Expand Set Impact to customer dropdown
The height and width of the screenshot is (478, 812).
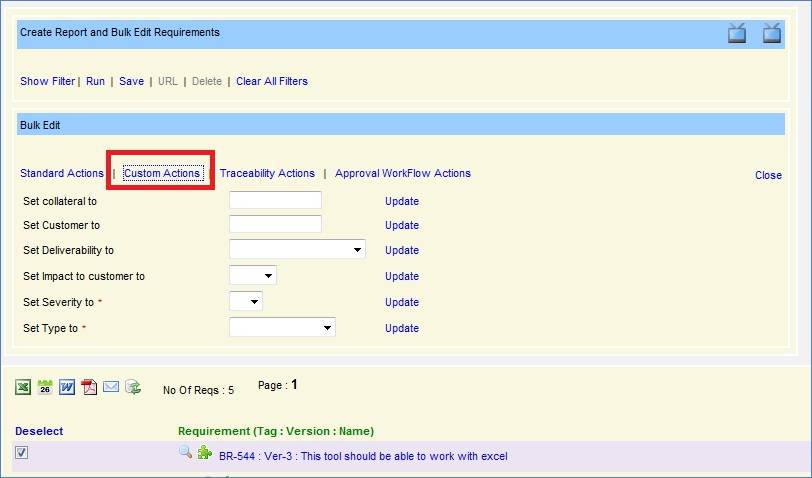tap(253, 275)
